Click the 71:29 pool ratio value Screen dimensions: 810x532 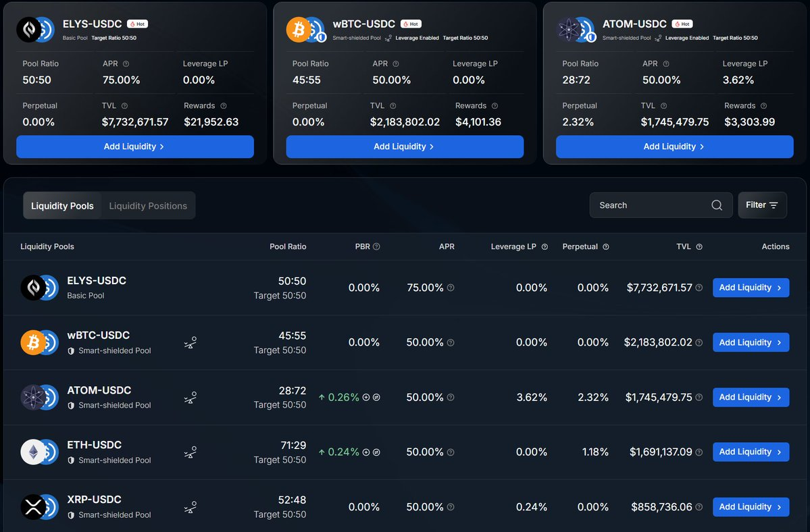[293, 446]
